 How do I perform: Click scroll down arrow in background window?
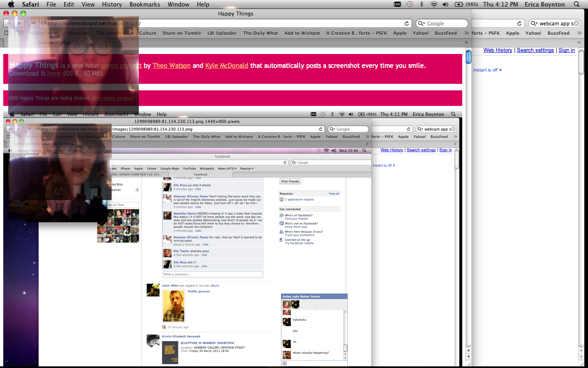(581, 357)
